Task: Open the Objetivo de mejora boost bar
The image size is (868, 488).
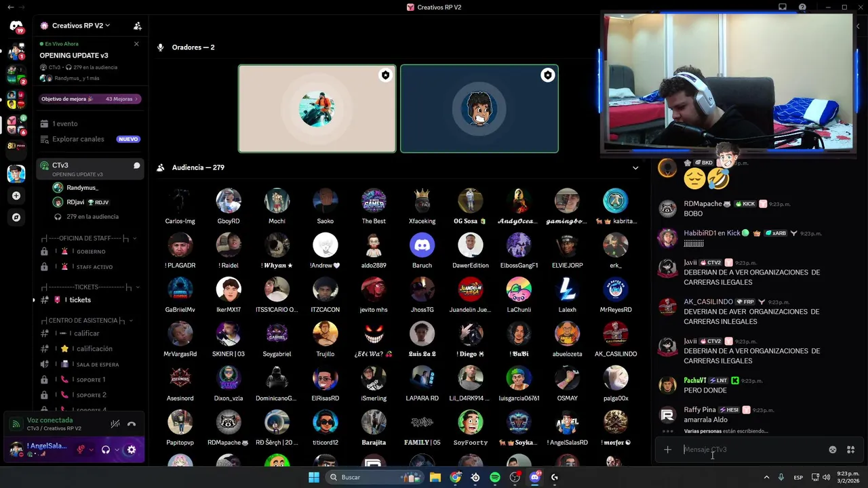Action: [90, 99]
